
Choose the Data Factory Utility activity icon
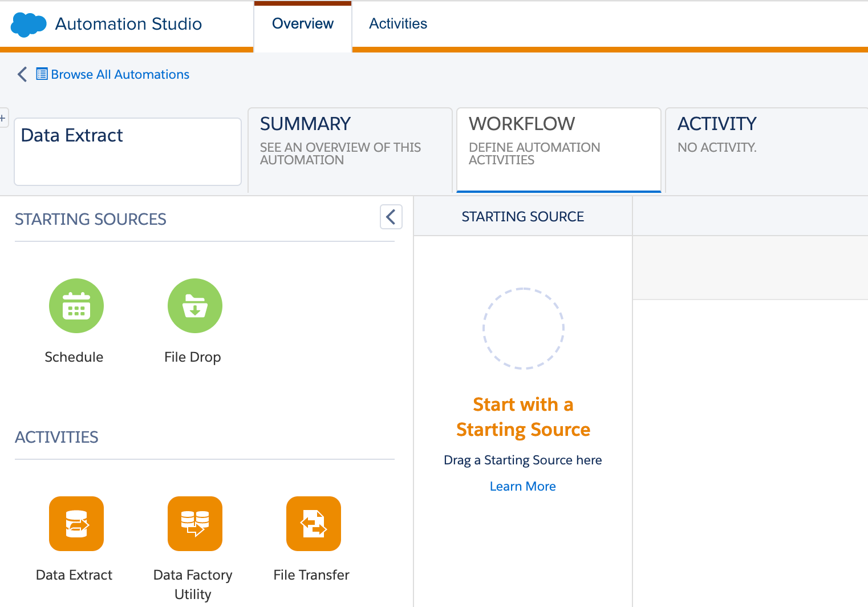click(195, 524)
